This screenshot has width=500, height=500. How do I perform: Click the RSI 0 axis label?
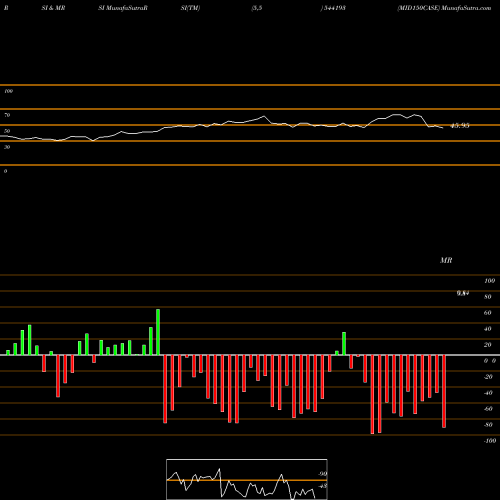tap(5, 171)
